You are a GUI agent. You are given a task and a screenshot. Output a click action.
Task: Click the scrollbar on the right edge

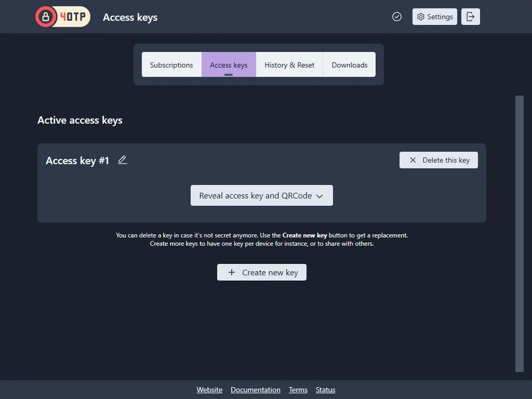[x=520, y=234]
